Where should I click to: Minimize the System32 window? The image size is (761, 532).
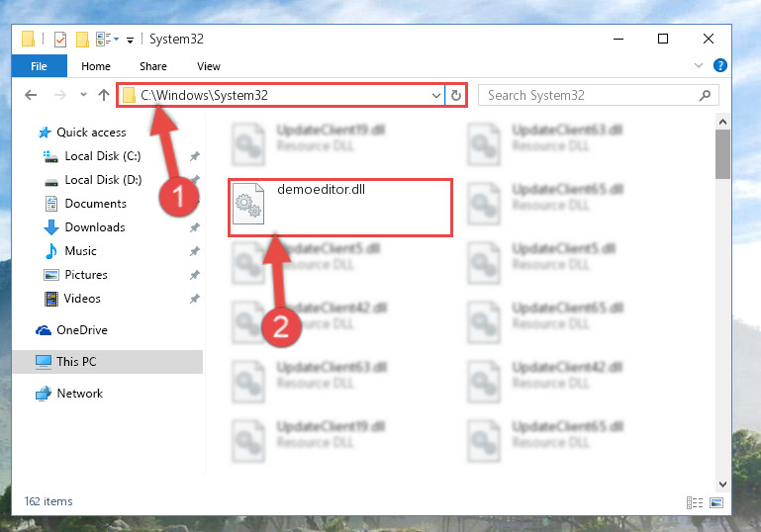(x=618, y=39)
